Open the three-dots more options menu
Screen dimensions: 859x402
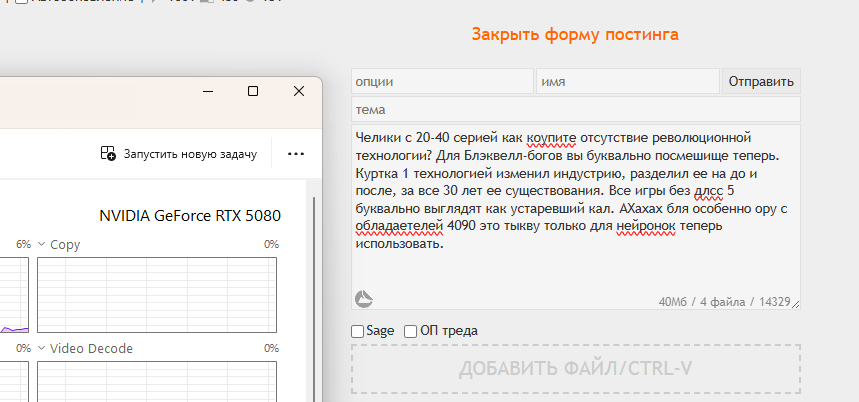click(296, 154)
